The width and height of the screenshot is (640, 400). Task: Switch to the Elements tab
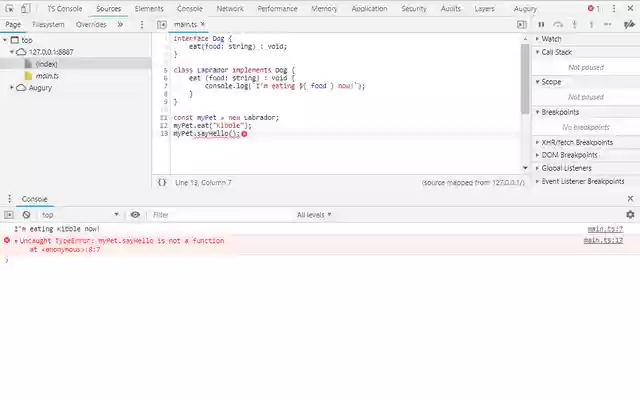click(x=149, y=8)
